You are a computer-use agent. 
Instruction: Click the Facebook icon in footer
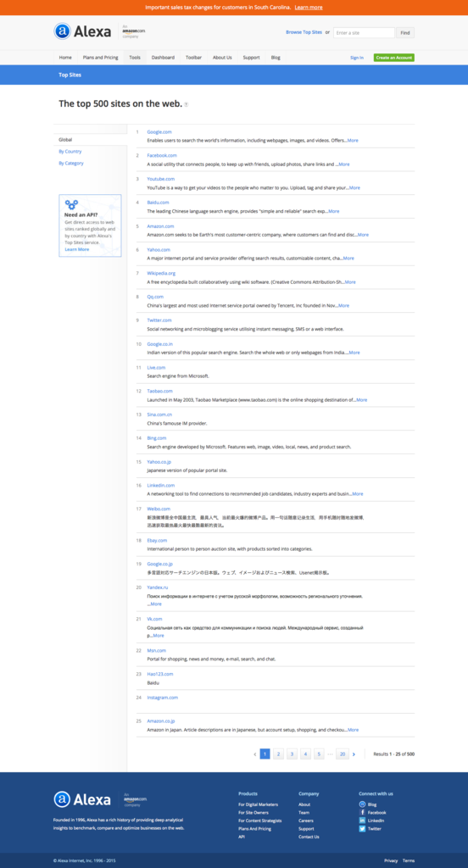362,813
